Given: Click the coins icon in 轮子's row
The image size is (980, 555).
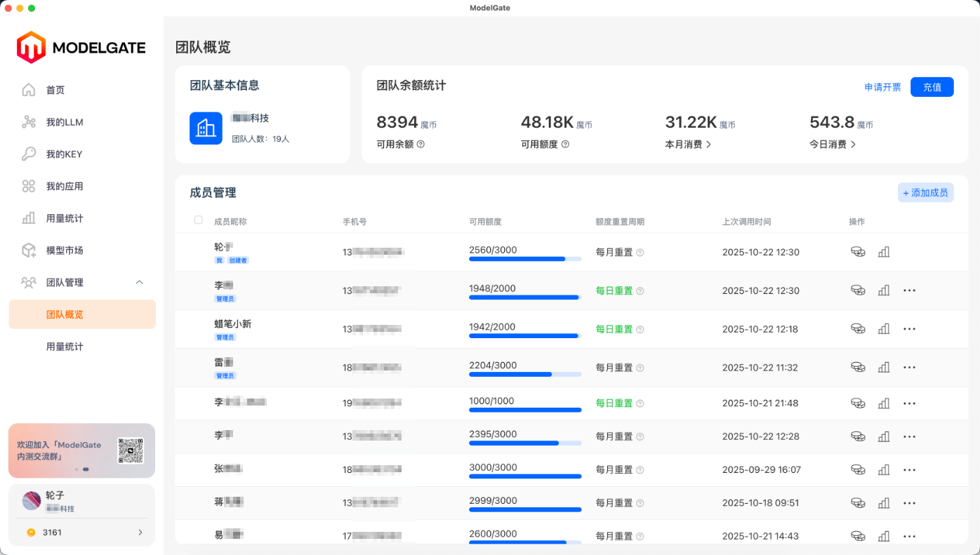Looking at the screenshot, I should (x=857, y=251).
